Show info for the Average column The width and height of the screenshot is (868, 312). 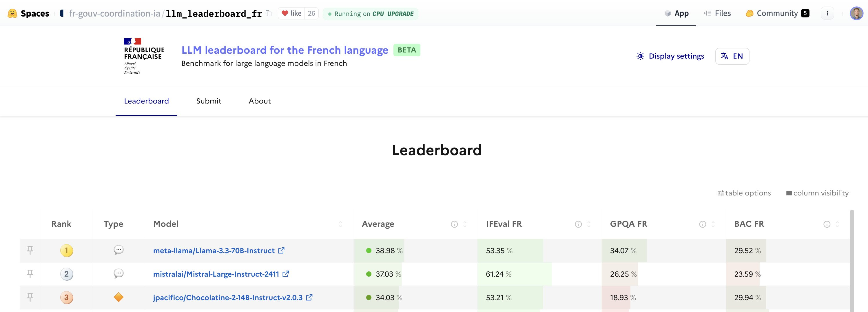[x=454, y=224]
